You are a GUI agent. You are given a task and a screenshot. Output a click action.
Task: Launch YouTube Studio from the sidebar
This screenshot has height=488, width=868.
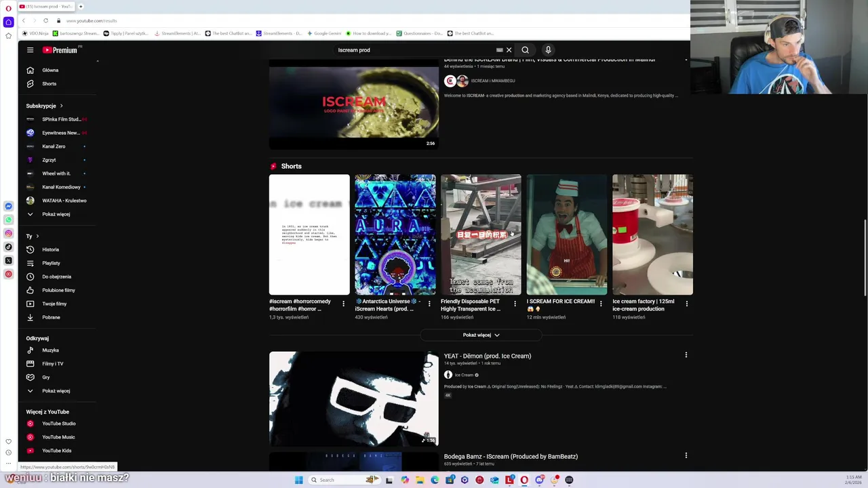[x=58, y=424]
